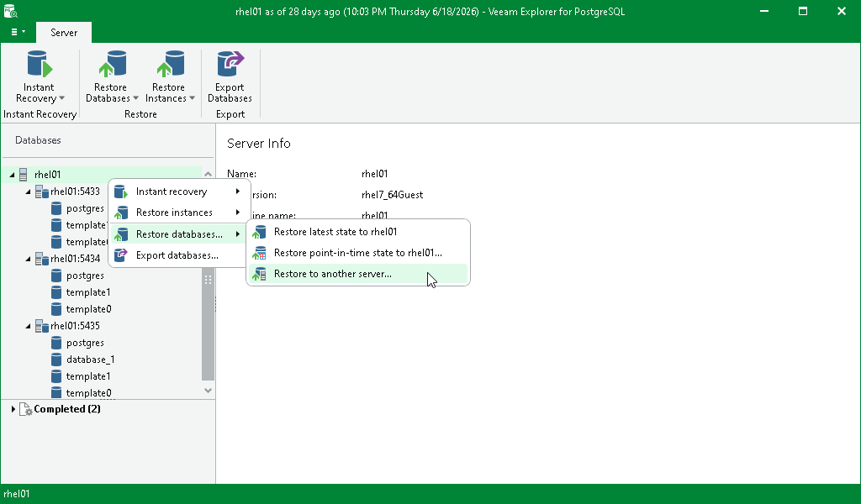Click the rhel01 server icon in tree
The image size is (861, 504).
23,175
